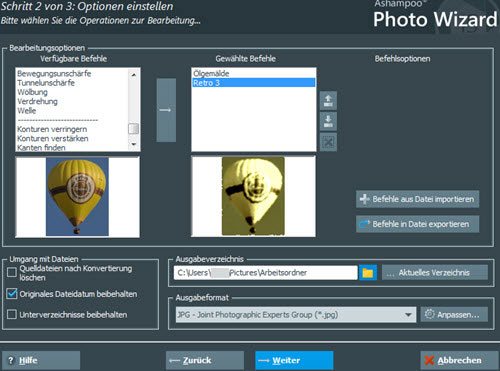Select 'Bewegungsunschärfe' in available commands
The height and width of the screenshot is (371, 500).
(54, 73)
